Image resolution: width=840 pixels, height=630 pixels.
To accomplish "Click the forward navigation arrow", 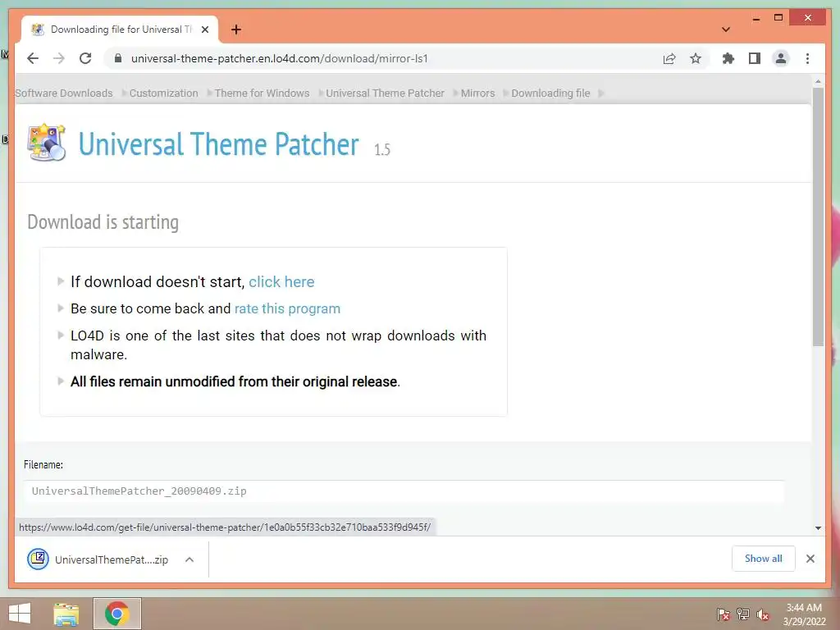I will coord(59,58).
